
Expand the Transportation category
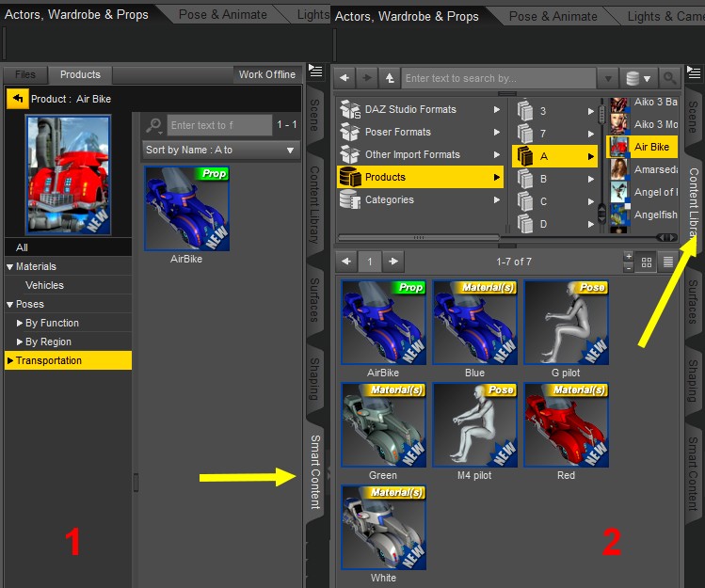10,360
